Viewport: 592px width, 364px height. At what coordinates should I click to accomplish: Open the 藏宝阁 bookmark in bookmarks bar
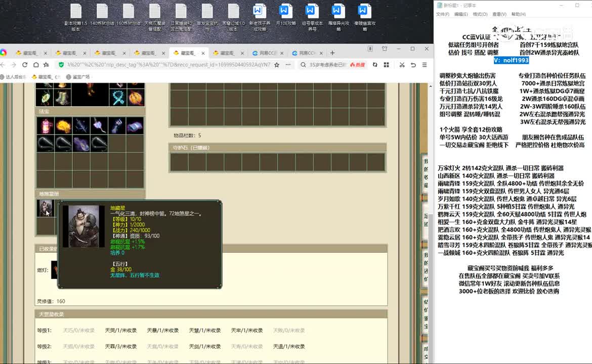pos(46,76)
